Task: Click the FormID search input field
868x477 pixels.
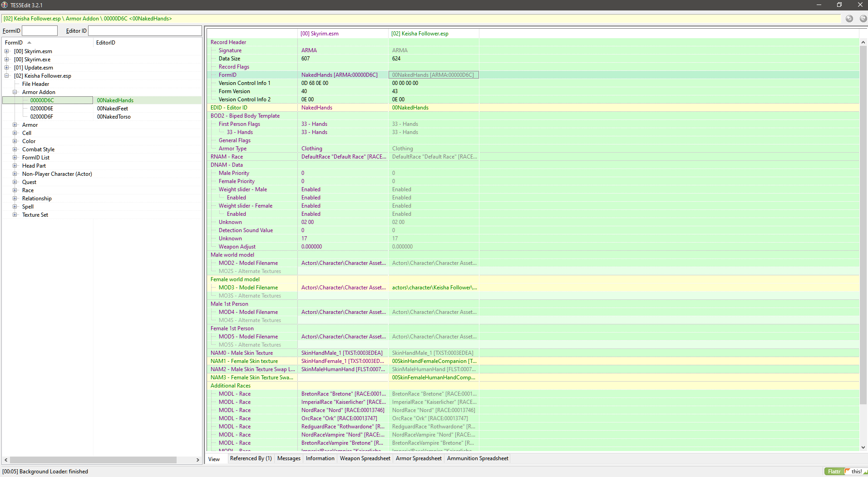Action: pos(40,31)
